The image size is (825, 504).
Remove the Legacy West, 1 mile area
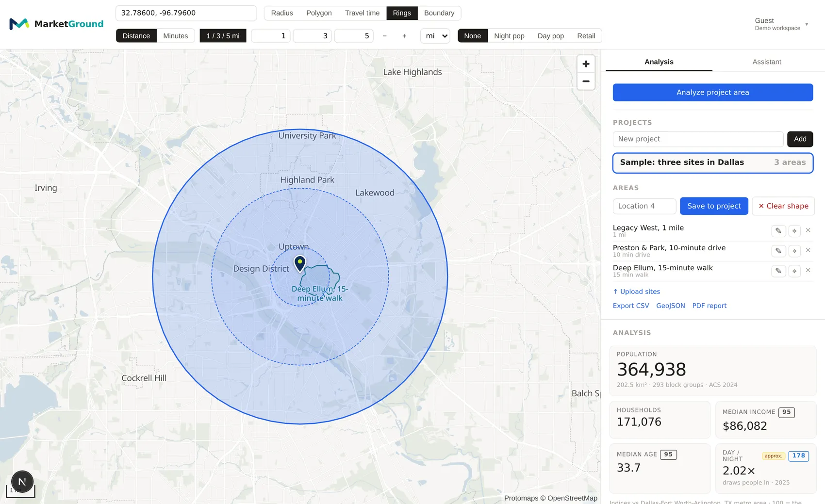[808, 230]
